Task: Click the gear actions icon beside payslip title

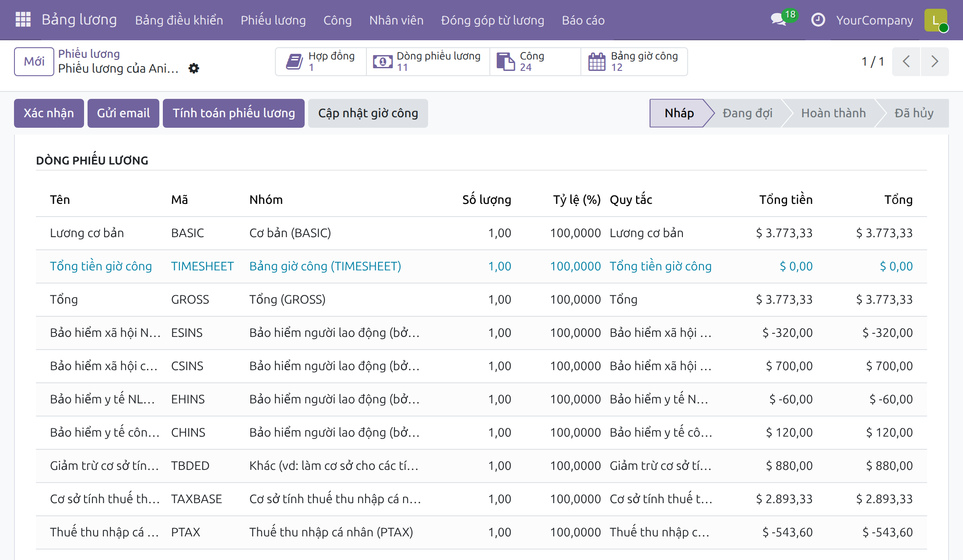Action: pos(193,68)
